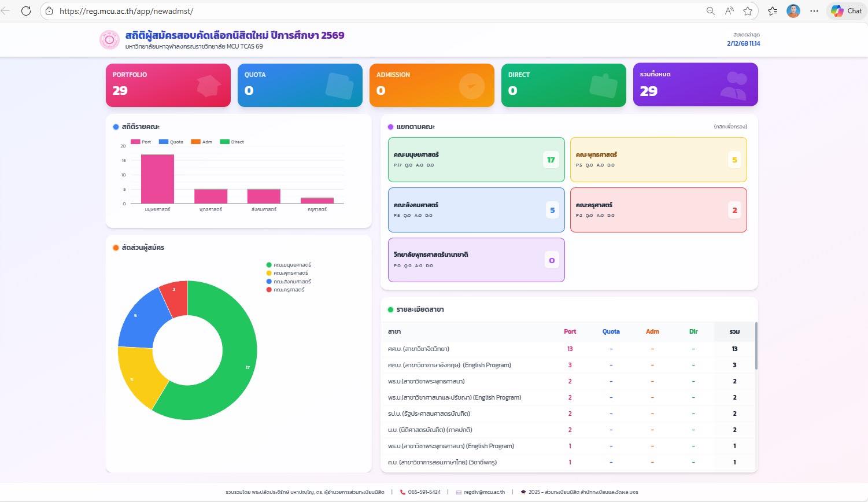Filter by คณะมนุษยศาสตร์ faculty card

tap(476, 160)
